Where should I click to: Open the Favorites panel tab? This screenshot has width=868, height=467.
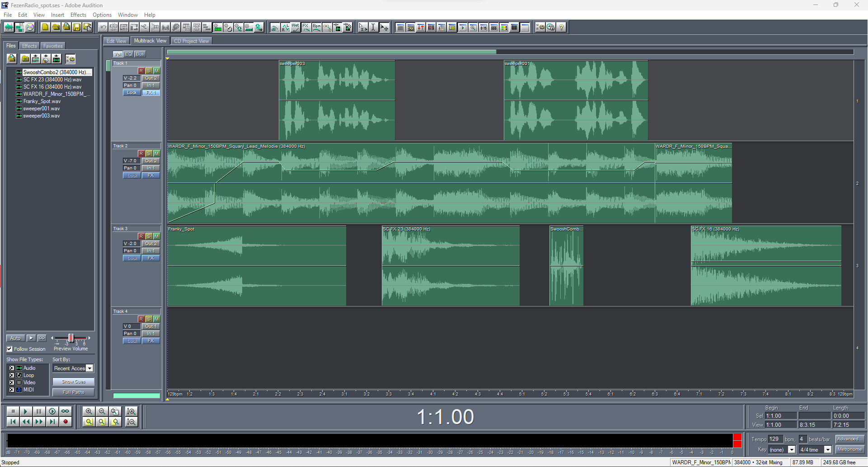(x=53, y=46)
